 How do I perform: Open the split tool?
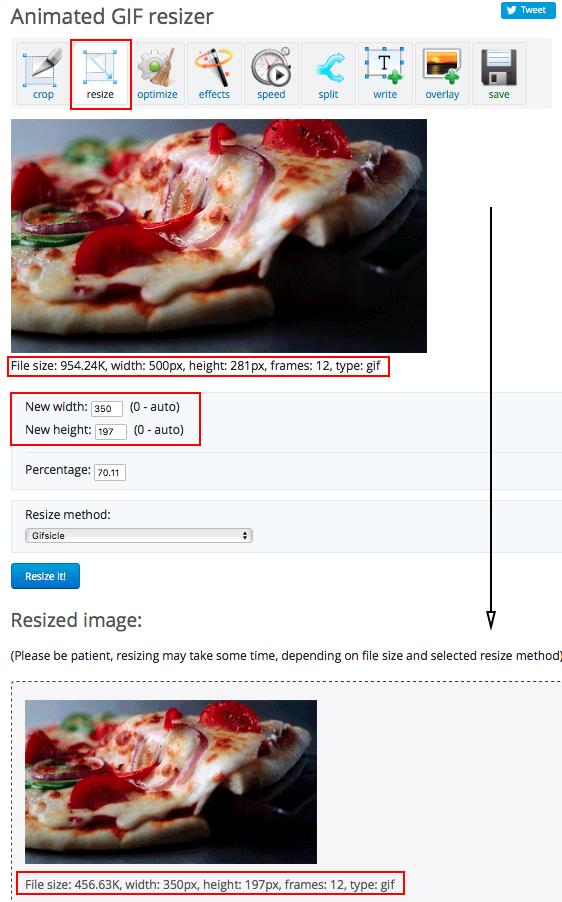tap(328, 74)
